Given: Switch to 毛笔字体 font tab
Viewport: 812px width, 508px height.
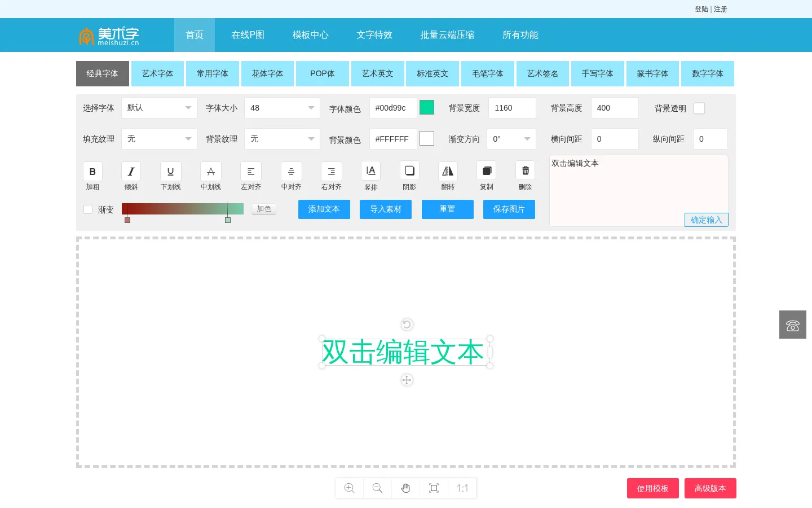Looking at the screenshot, I should [x=487, y=73].
